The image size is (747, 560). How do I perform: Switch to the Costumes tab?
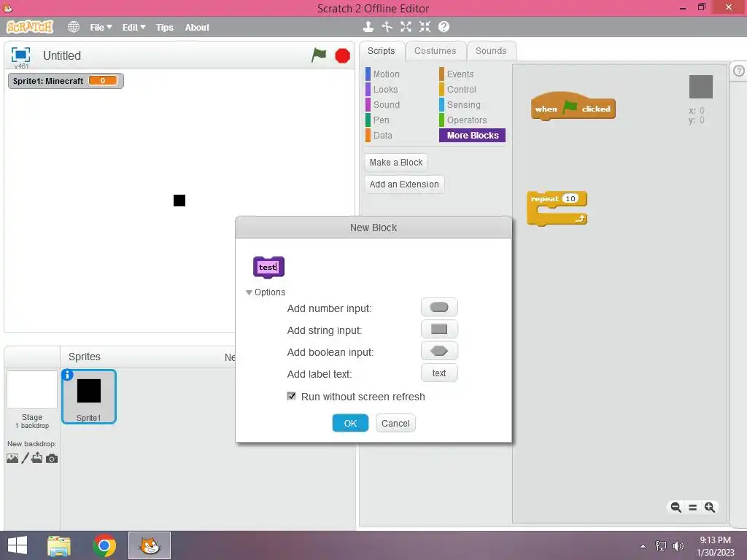point(435,51)
